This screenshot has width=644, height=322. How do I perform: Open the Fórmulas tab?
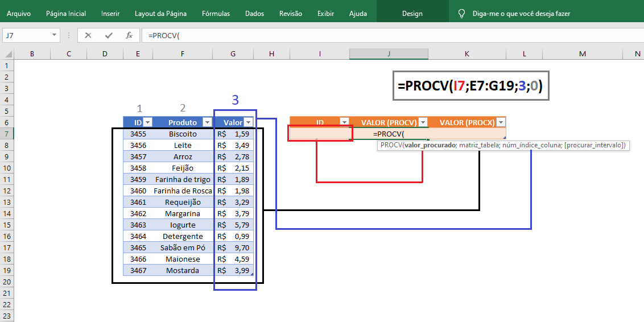tap(216, 14)
